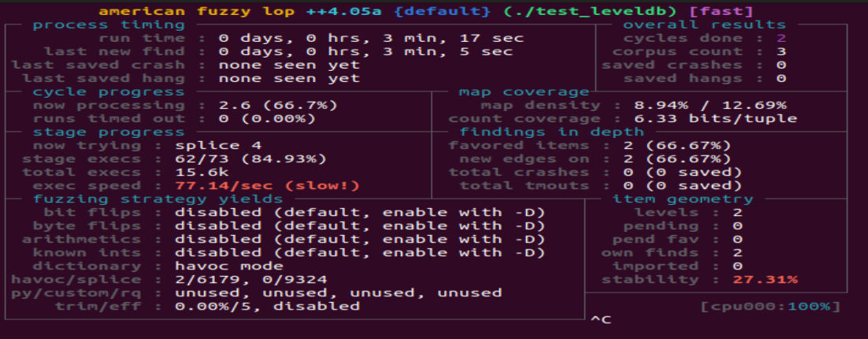Click the bit flips disabled value
This screenshot has height=339, width=868.
361,212
